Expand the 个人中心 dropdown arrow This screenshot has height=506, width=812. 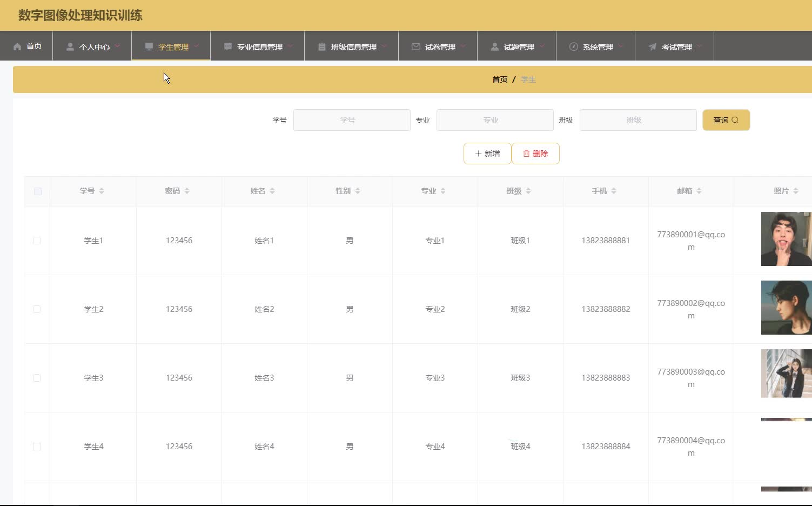(117, 46)
